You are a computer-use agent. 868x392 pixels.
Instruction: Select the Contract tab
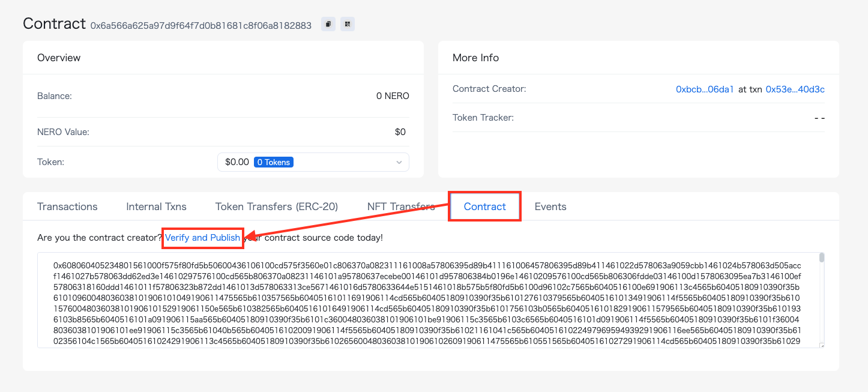click(484, 207)
